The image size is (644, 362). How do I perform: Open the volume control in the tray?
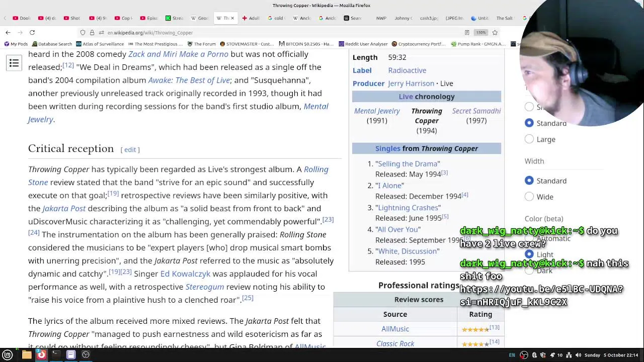[x=578, y=355]
